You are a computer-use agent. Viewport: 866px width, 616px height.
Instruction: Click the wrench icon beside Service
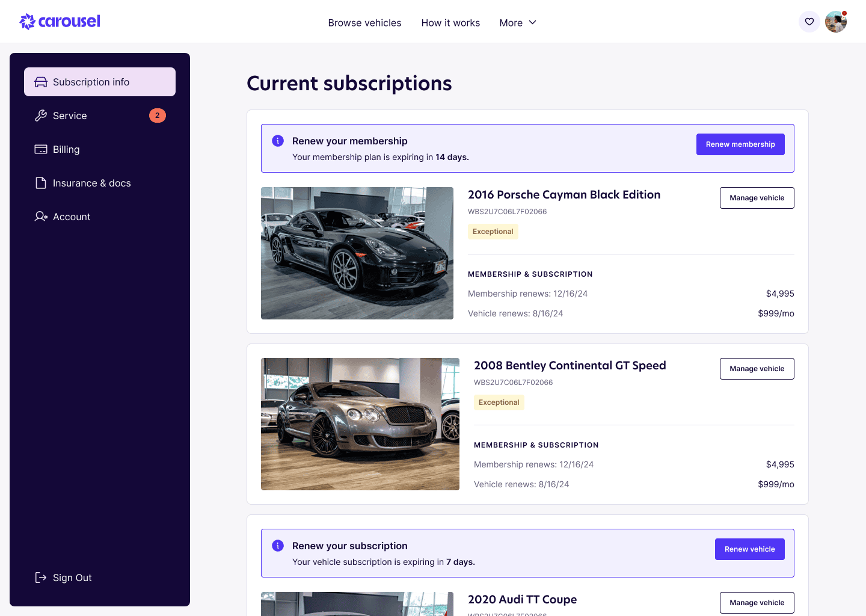click(41, 115)
